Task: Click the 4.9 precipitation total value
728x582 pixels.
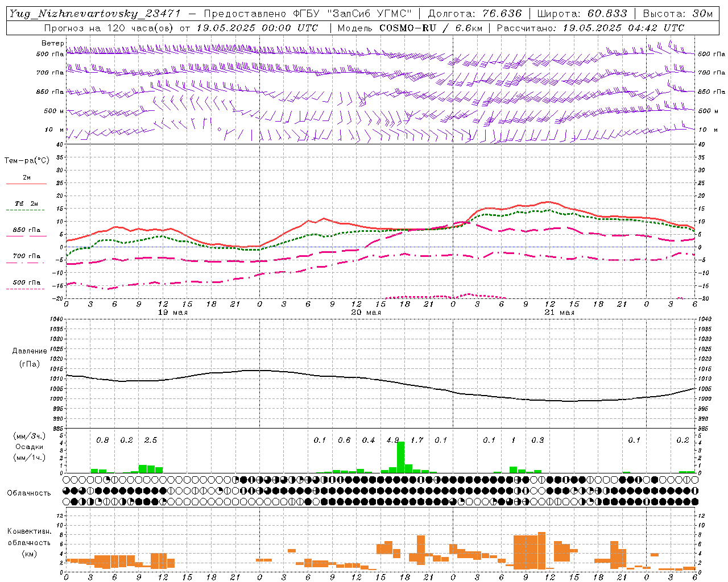Action: pos(392,440)
